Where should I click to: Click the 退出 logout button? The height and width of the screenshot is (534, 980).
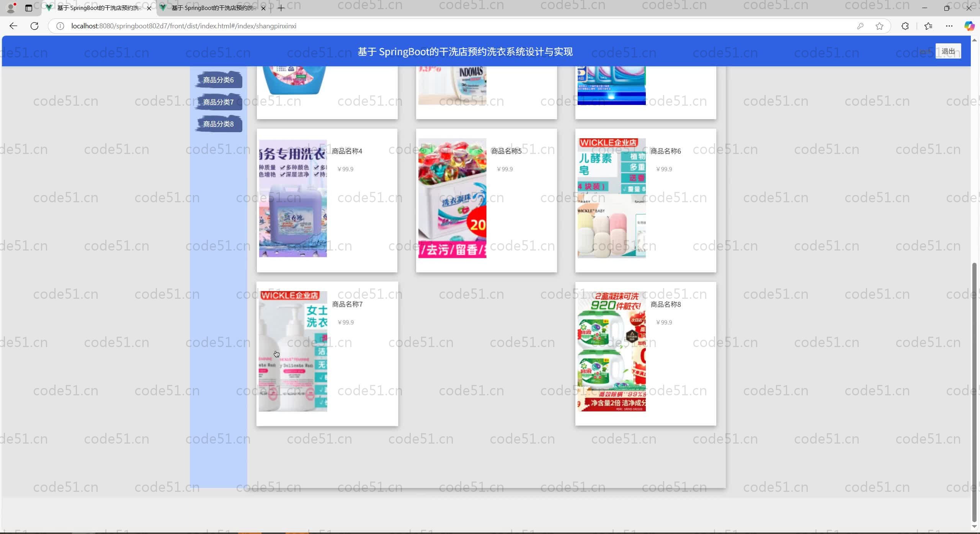[x=948, y=51]
